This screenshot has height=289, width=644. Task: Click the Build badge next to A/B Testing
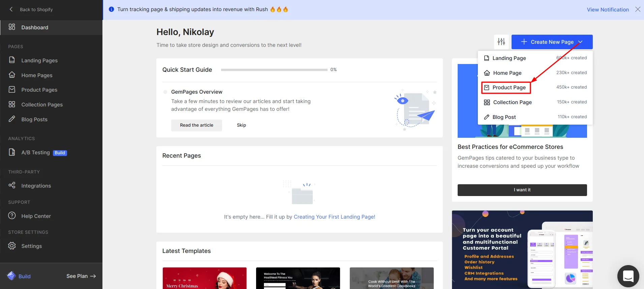point(60,153)
